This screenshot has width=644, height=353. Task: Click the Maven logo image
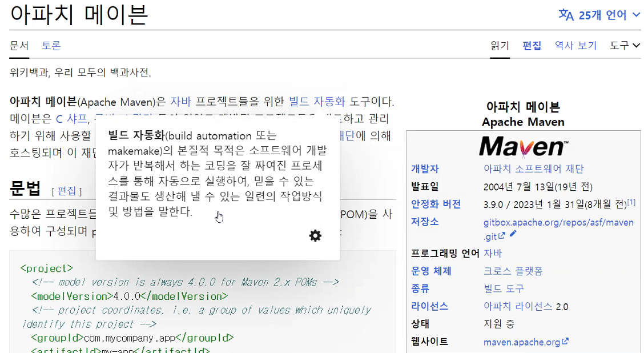click(523, 147)
